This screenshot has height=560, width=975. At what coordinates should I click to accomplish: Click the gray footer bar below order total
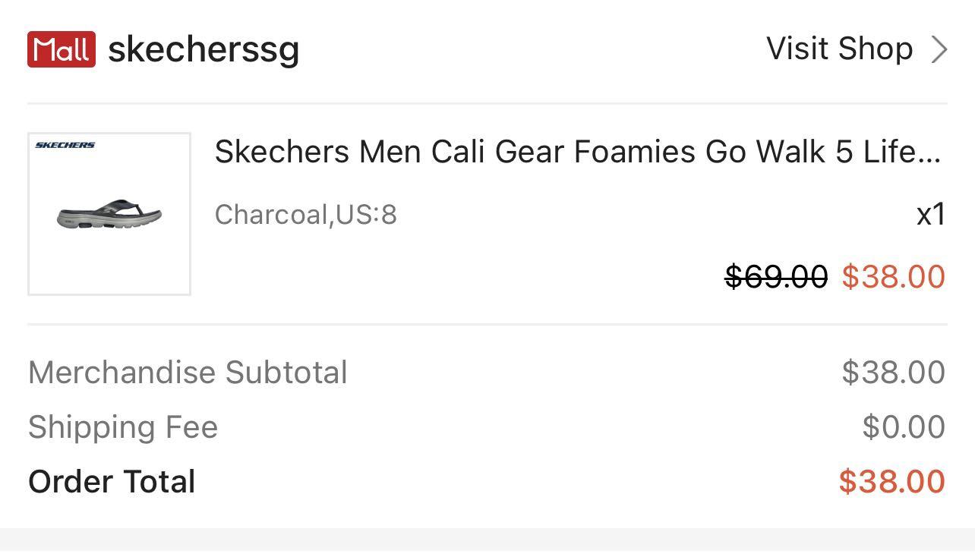click(x=487, y=544)
